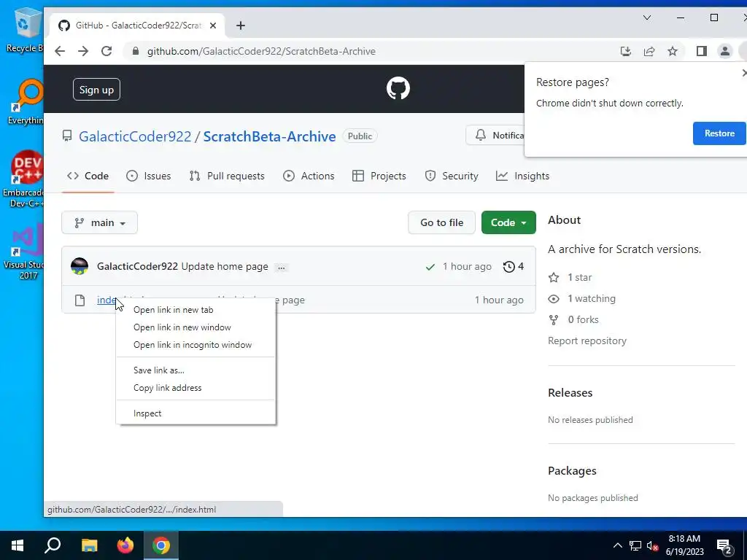Show hidden system tray icons chevron
Viewport: 747px width, 560px height.
pos(617,545)
